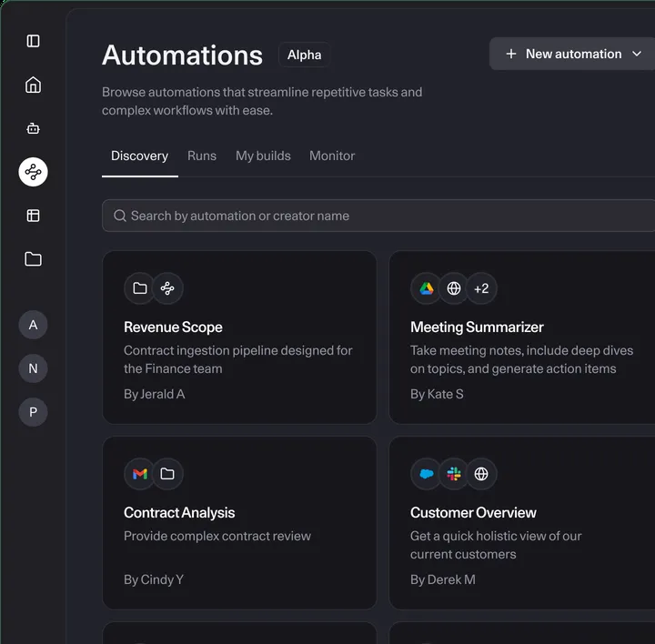Click the Alpha badge

pyautogui.click(x=304, y=55)
